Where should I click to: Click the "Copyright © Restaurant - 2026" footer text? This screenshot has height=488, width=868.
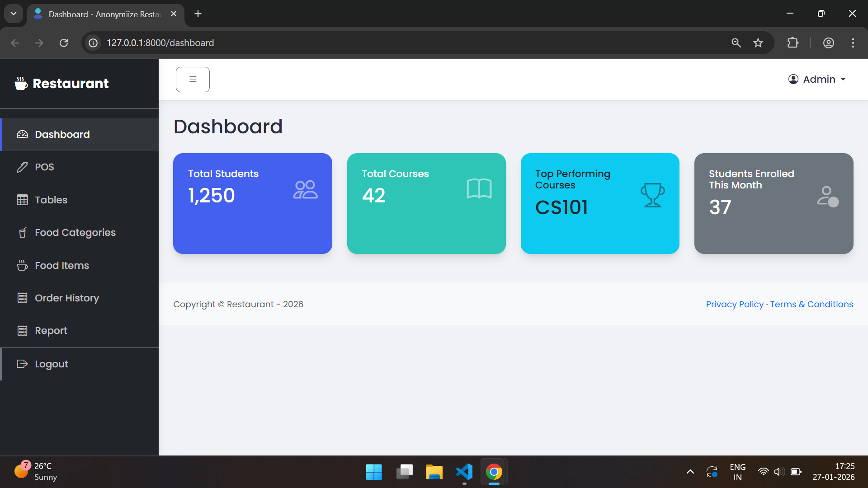click(x=238, y=305)
